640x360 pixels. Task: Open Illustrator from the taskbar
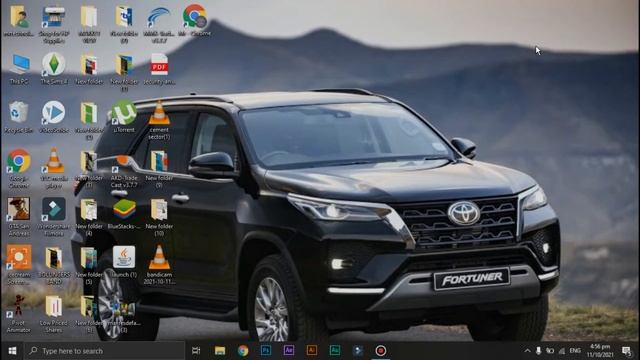pyautogui.click(x=311, y=351)
